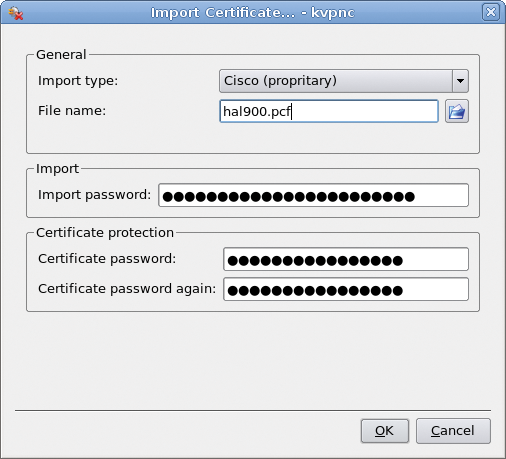Focus the hal900.pcf file name field
The width and height of the screenshot is (506, 459).
pos(329,111)
